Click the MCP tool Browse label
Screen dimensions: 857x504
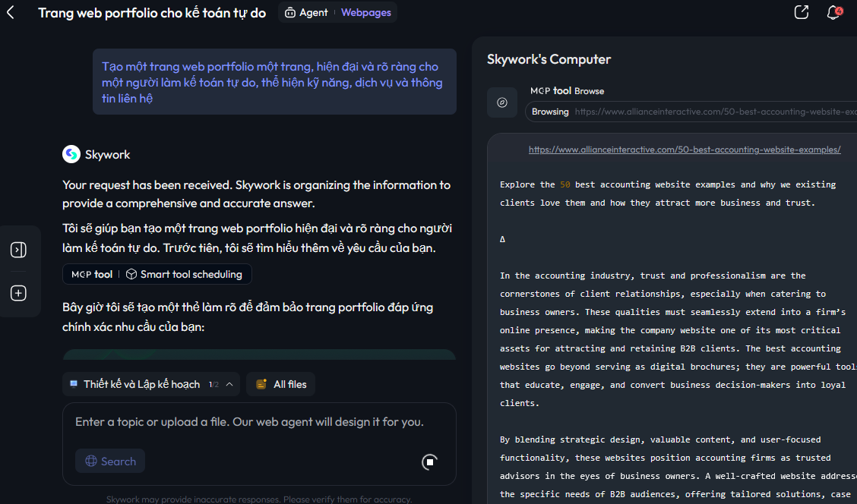click(567, 91)
